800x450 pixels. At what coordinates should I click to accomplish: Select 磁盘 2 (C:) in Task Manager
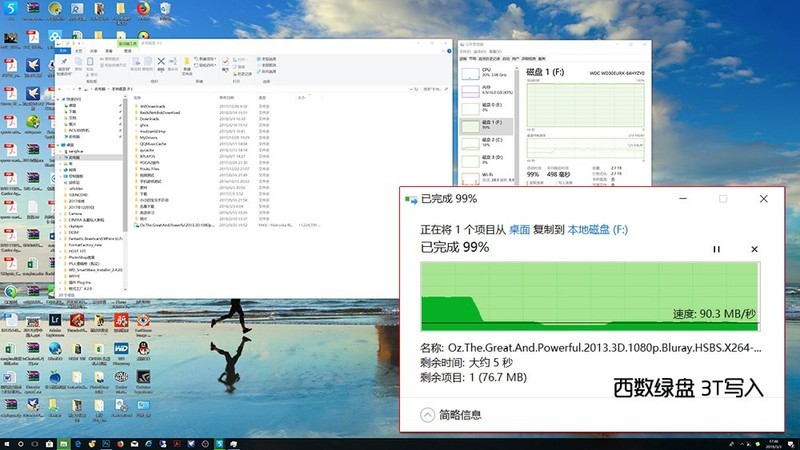click(486, 144)
